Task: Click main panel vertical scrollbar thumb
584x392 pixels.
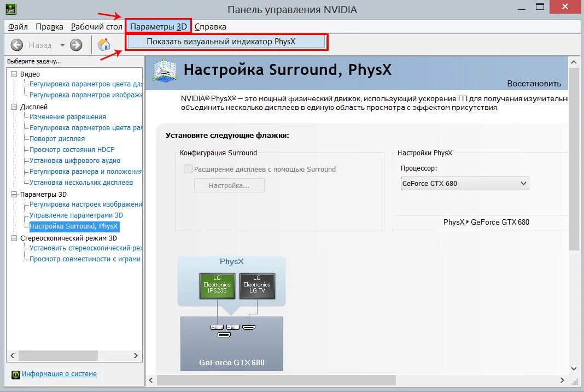Action: (574, 159)
